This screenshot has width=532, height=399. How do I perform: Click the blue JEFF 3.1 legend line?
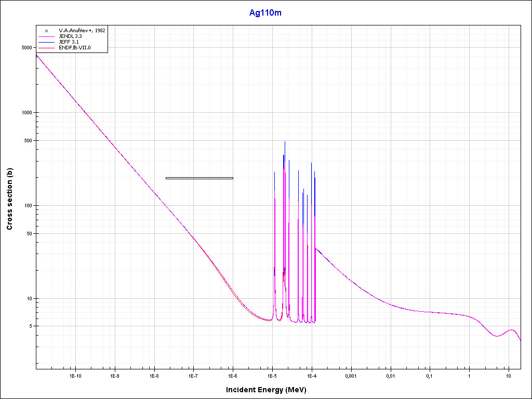pos(46,42)
